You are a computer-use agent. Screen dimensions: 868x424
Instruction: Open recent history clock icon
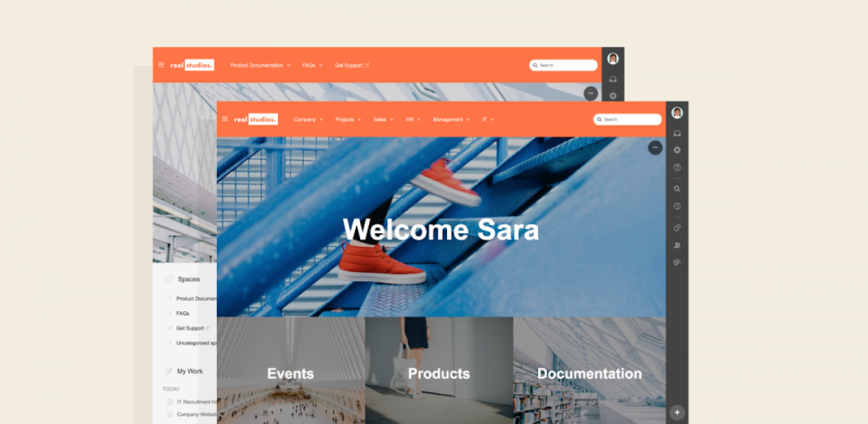[676, 206]
